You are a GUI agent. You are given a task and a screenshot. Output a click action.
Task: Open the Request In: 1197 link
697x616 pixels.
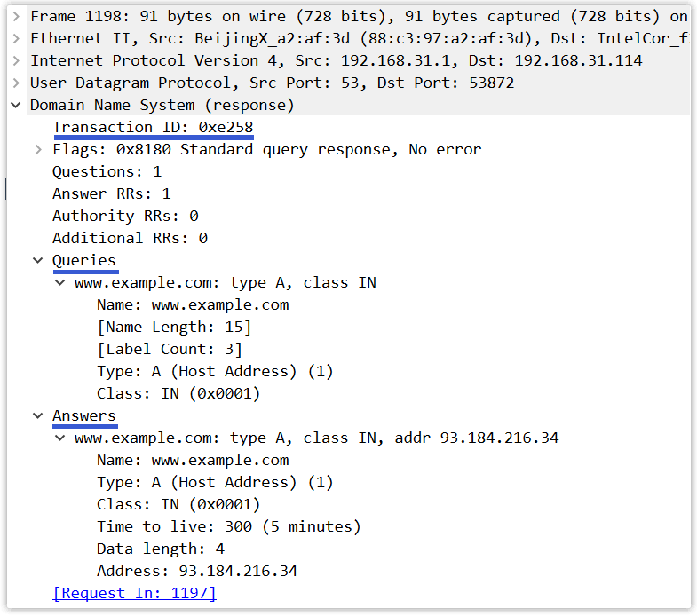click(134, 593)
